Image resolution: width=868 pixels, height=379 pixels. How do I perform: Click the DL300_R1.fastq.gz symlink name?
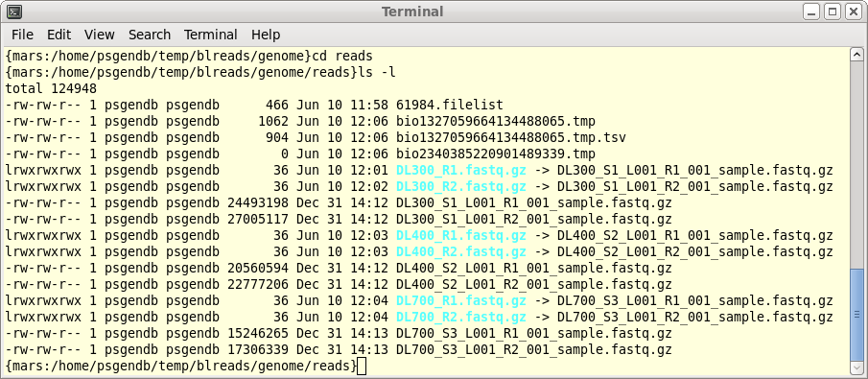point(461,170)
